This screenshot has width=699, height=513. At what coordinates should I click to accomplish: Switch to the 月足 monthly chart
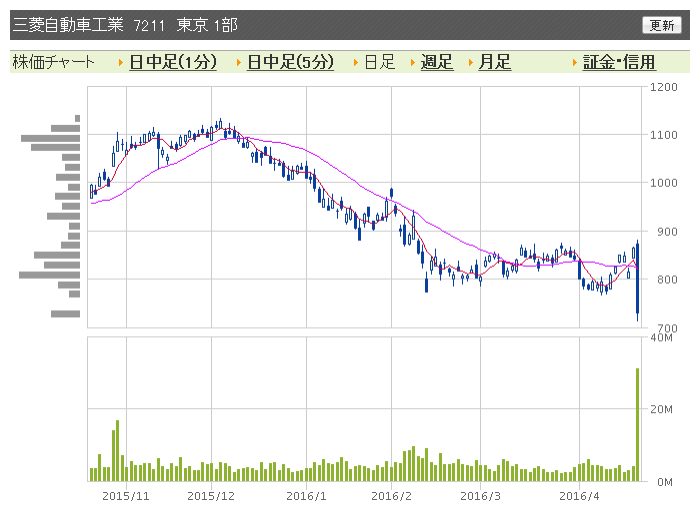(x=494, y=62)
